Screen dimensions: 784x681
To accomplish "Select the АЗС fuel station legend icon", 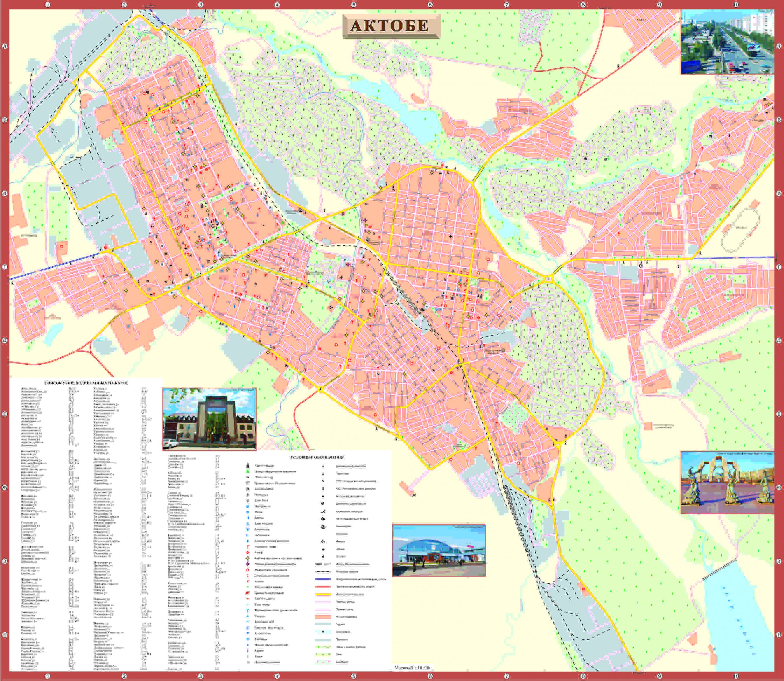I will click(323, 489).
